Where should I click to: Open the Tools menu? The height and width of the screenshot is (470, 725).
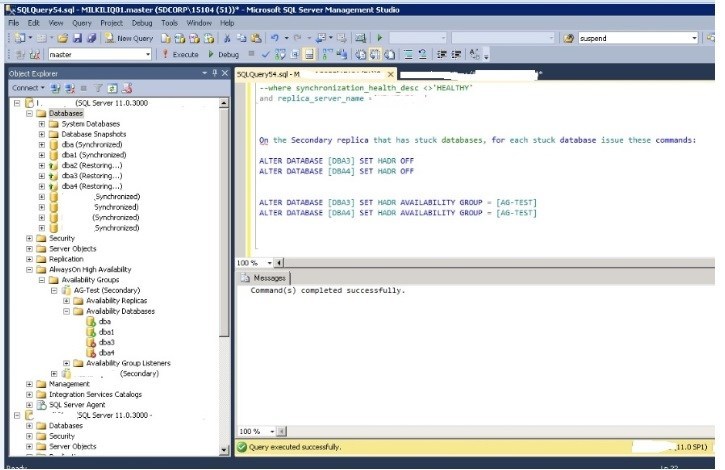(169, 21)
